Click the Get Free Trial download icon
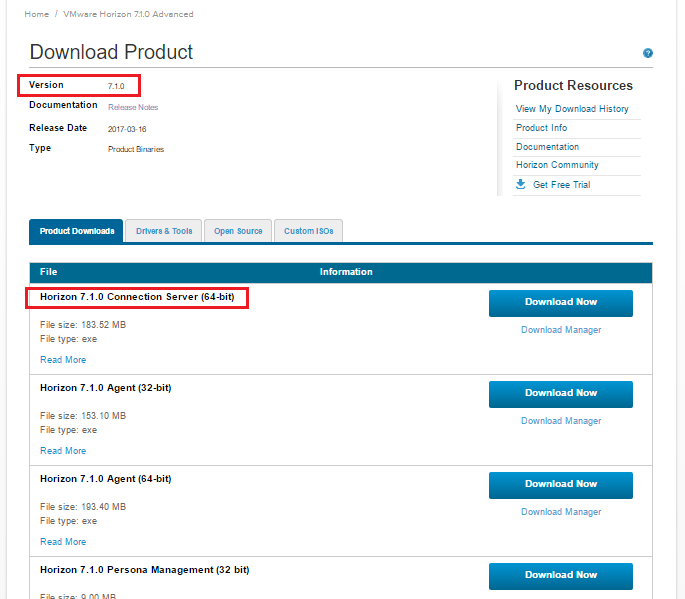 tap(520, 184)
